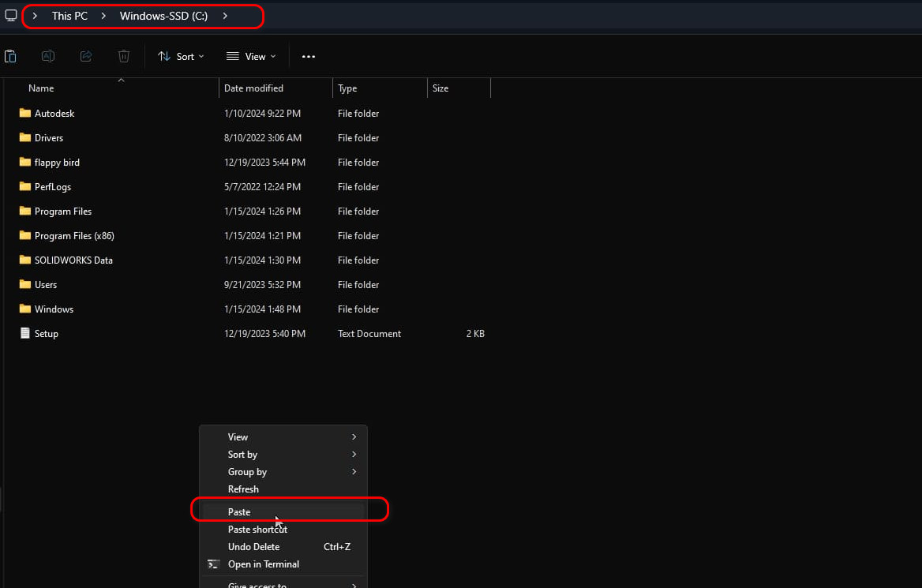The height and width of the screenshot is (588, 922).
Task: Click the Rename icon in the toolbar
Action: click(48, 57)
